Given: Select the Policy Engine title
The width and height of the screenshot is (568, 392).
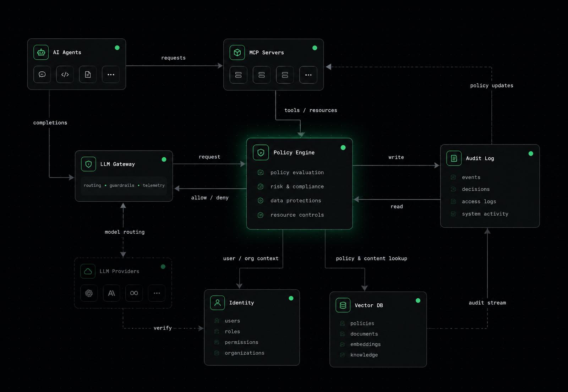Looking at the screenshot, I should [x=294, y=152].
